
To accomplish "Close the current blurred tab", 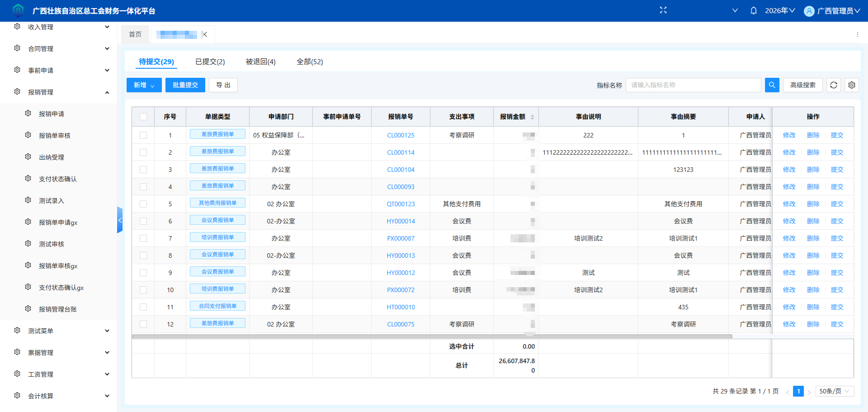I will [205, 34].
